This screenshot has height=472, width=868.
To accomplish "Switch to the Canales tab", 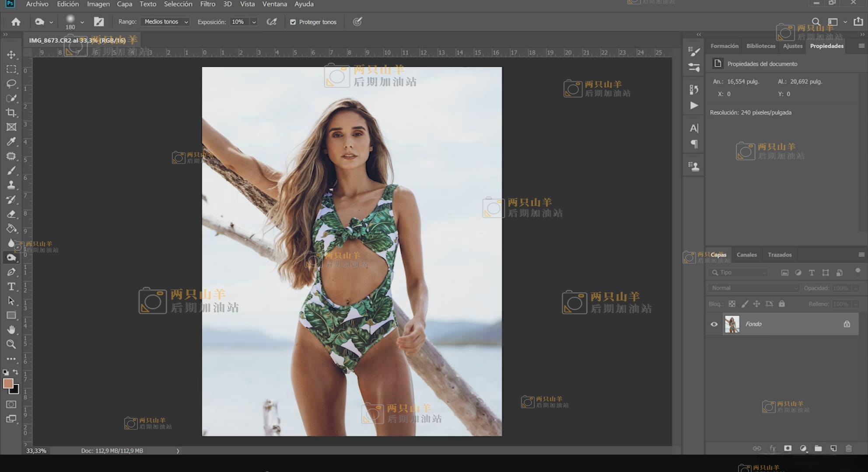I will [746, 255].
